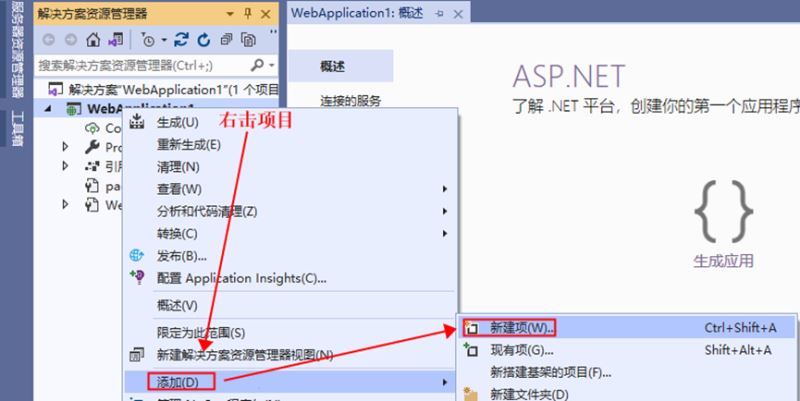Click the 生成(U) build icon

[x=137, y=122]
